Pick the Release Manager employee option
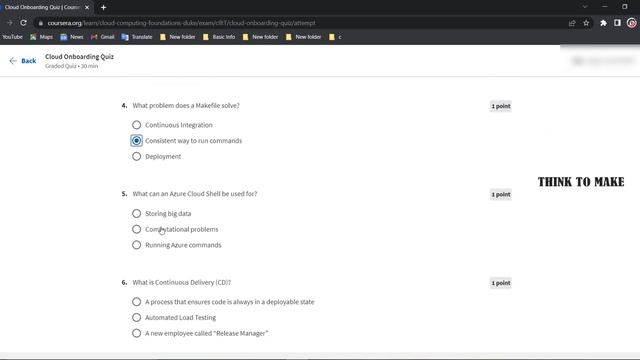Viewport: 640px width, 360px height. (x=136, y=333)
